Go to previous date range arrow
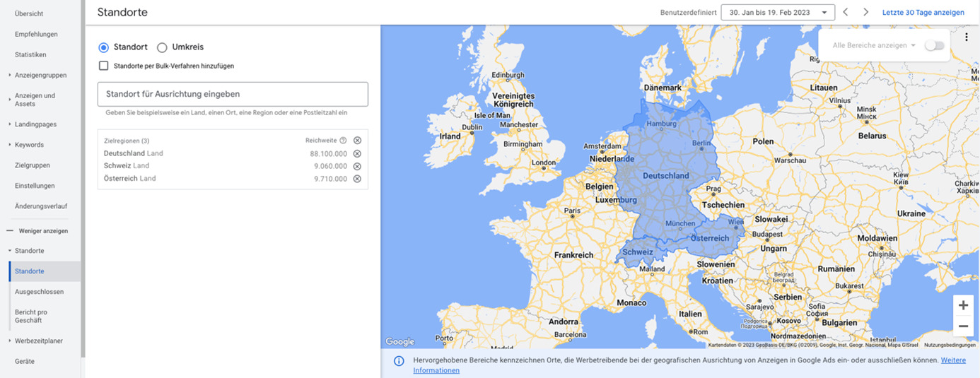The height and width of the screenshot is (378, 980). [x=846, y=13]
